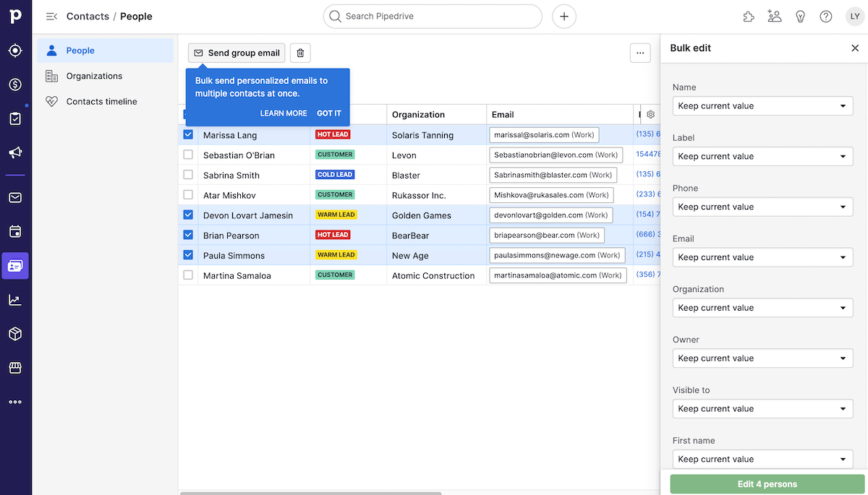Select the Sebastian O'Brian row checkbox
The image size is (868, 495).
pos(188,155)
